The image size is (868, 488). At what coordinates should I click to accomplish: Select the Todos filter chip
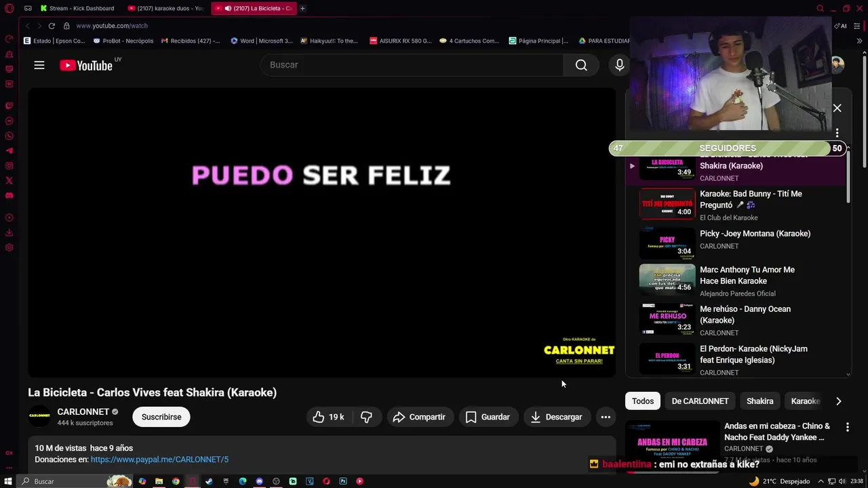[643, 401]
